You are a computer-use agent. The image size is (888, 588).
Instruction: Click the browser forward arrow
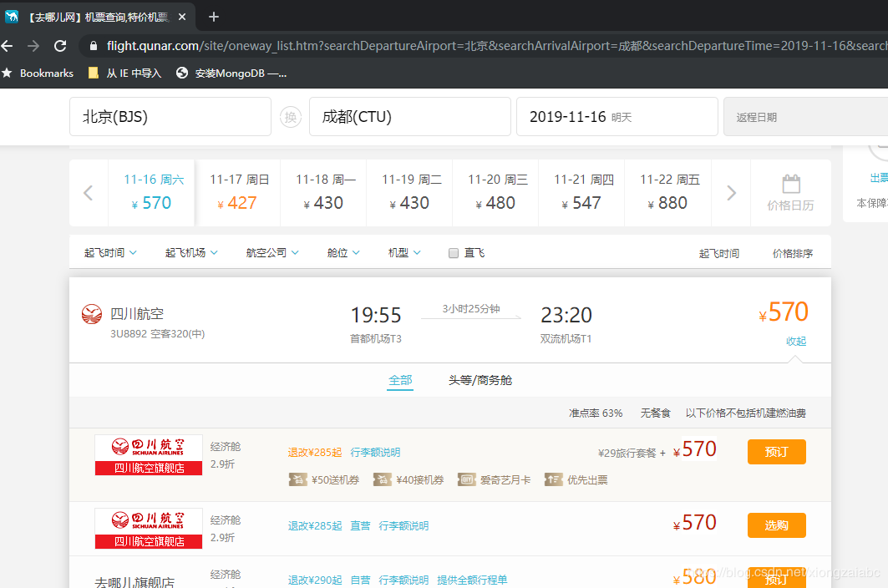(x=33, y=46)
